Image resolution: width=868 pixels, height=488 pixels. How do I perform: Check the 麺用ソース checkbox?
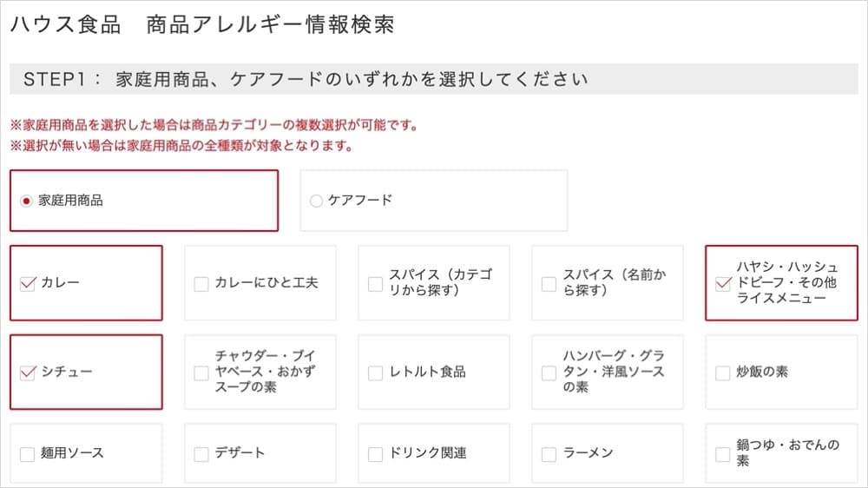click(27, 454)
